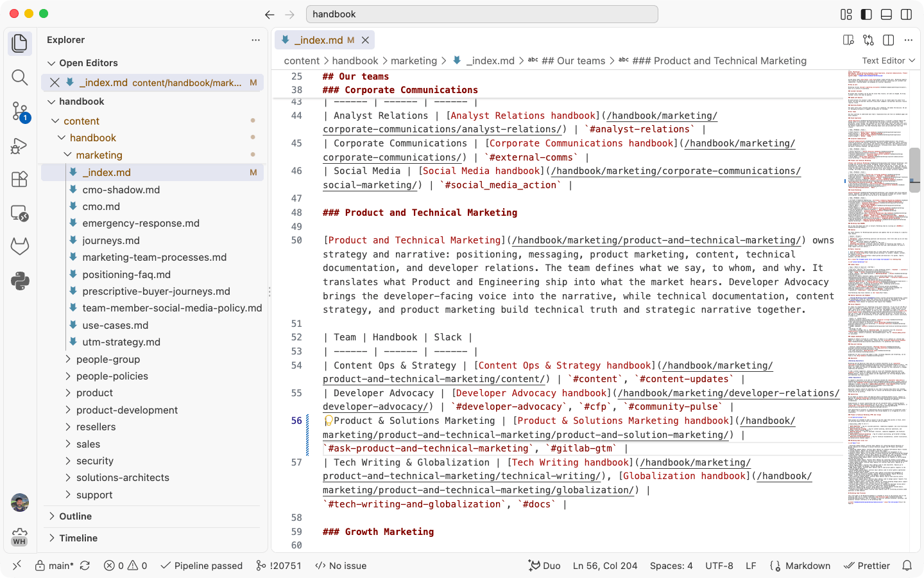
Task: Click the remote window icon in status bar
Action: click(x=17, y=566)
